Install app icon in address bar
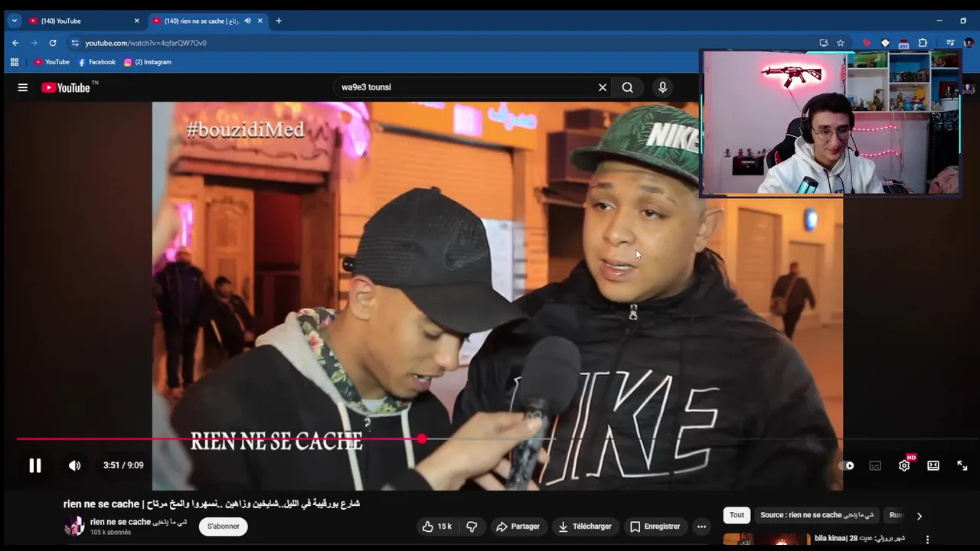Screen dimensions: 980x551 (x=824, y=43)
